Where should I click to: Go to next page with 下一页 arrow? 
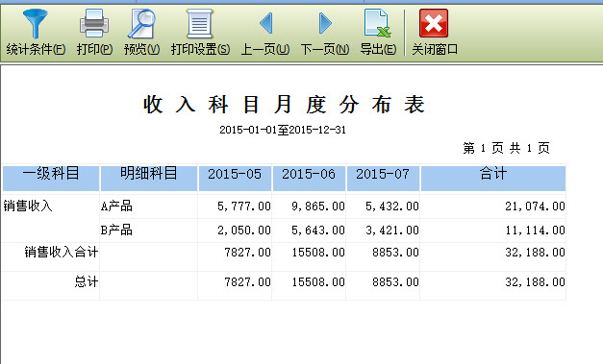pos(325,23)
